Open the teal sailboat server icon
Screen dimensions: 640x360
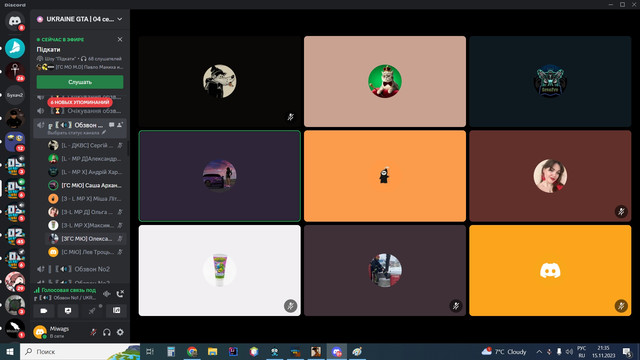coord(15,48)
